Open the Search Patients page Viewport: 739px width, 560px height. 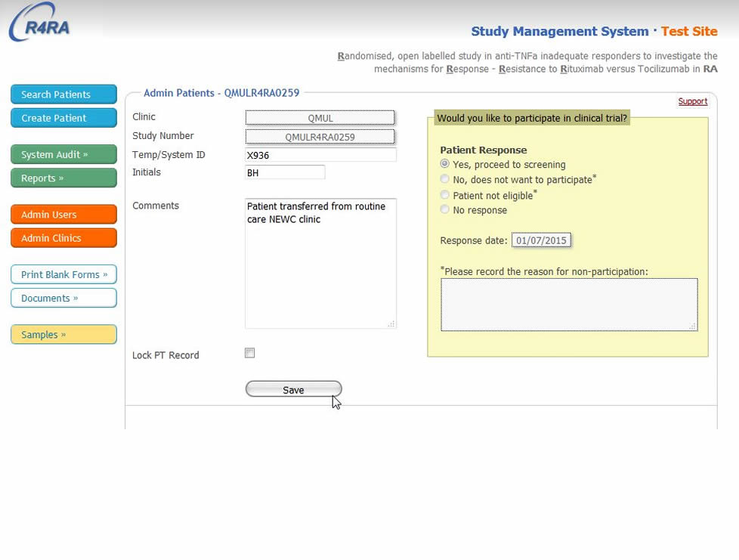pos(63,94)
